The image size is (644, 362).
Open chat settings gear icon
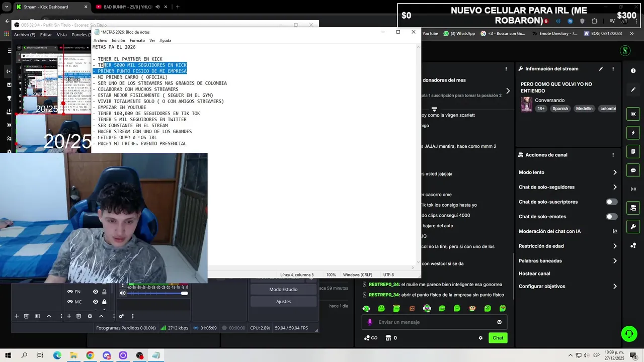click(x=480, y=338)
